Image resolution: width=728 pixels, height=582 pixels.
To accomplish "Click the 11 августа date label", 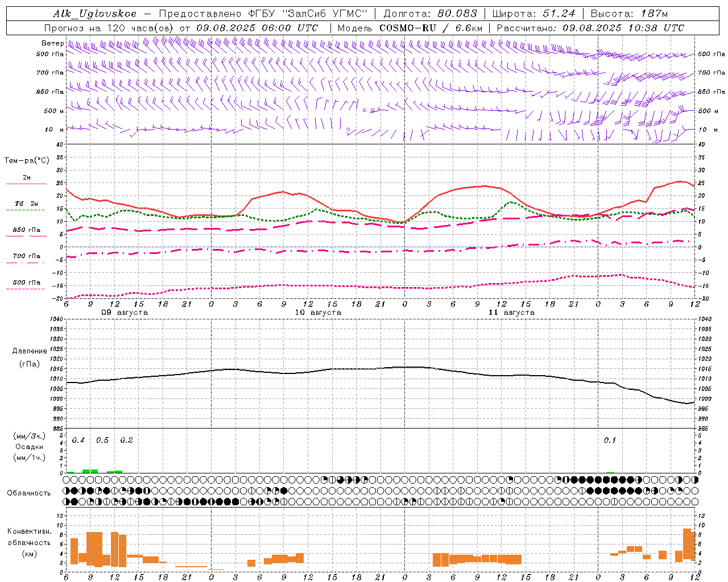I will [511, 313].
